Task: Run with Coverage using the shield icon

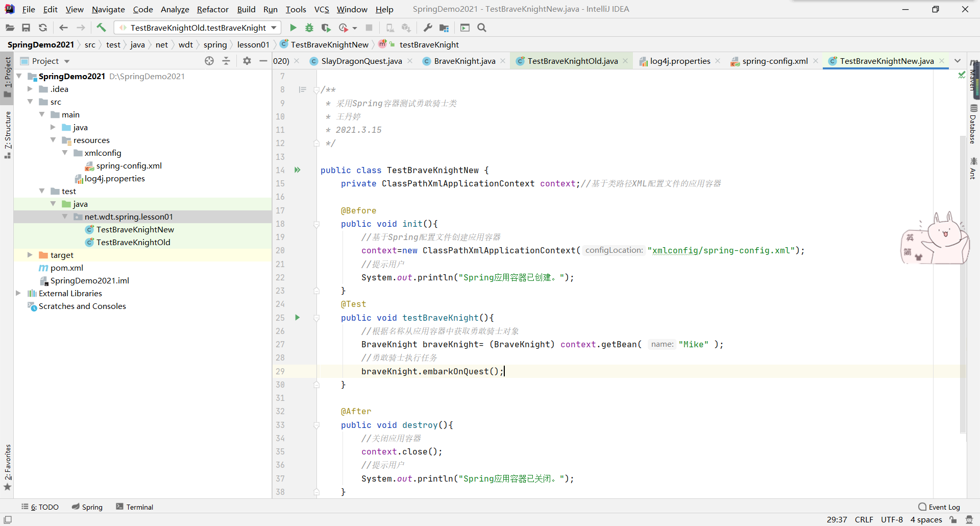Action: 326,28
